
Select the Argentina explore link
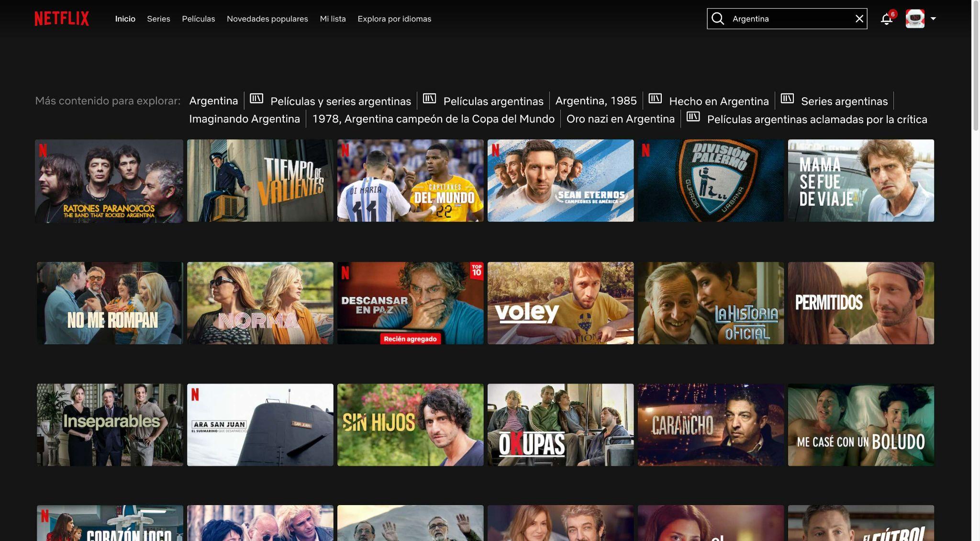click(x=213, y=101)
